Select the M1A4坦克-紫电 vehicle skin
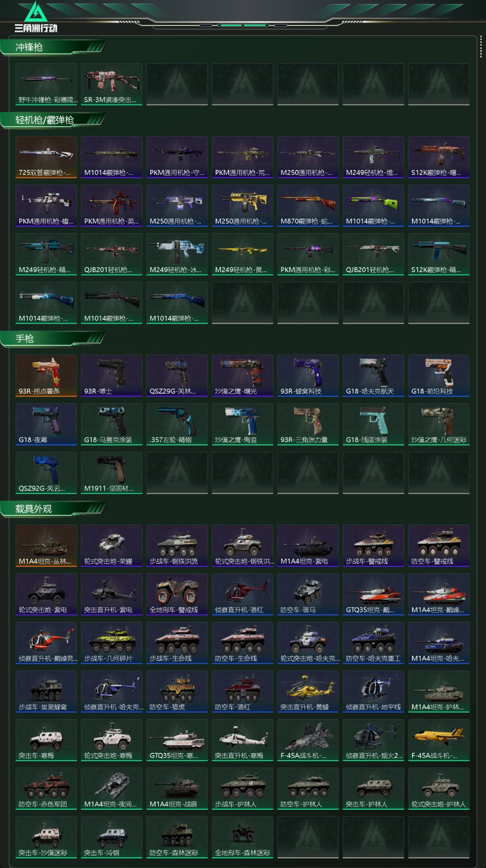This screenshot has height=868, width=486. coord(308,546)
